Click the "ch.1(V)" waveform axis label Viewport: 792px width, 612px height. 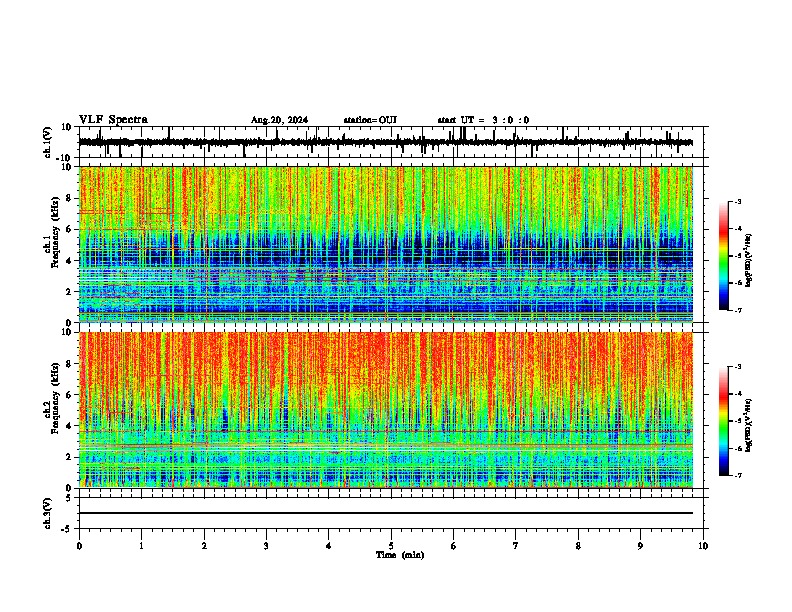point(48,142)
